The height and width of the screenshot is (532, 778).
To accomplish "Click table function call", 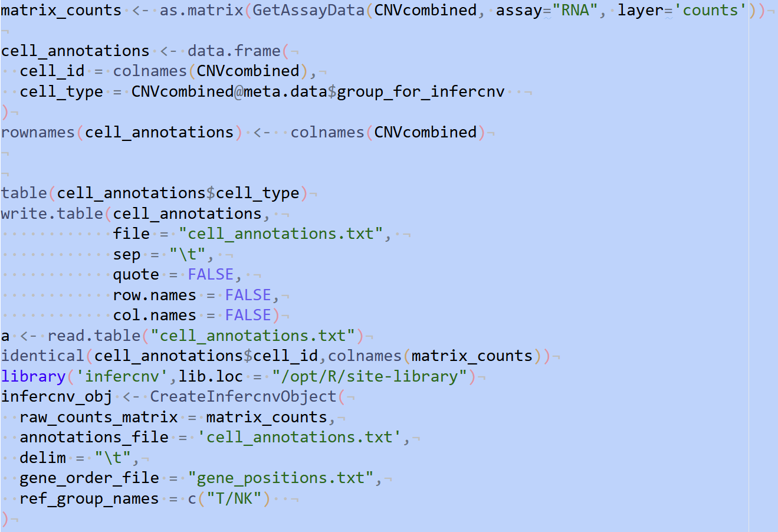I will [24, 193].
